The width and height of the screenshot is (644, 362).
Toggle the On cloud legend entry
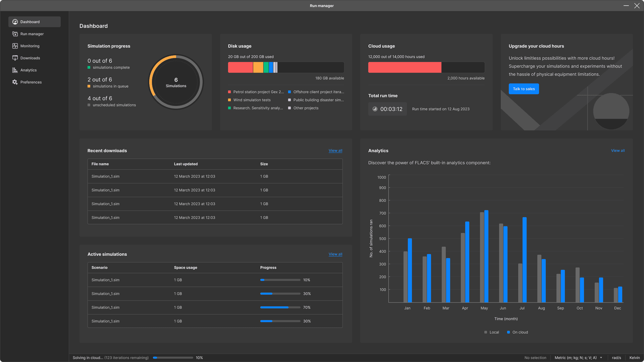tap(517, 332)
